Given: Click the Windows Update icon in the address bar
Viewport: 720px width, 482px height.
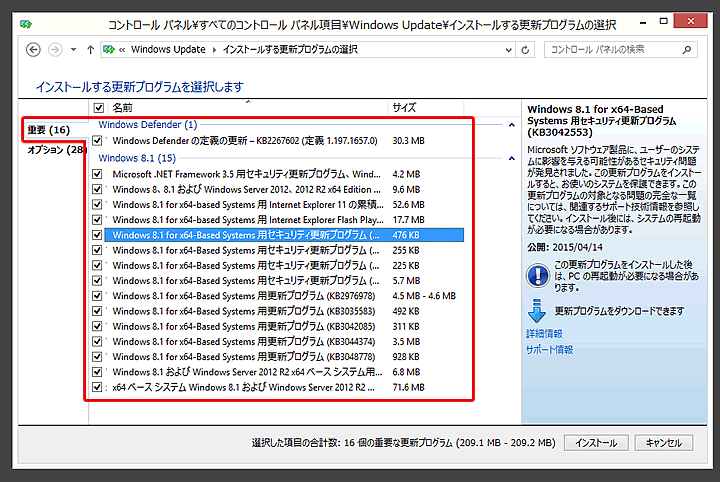Looking at the screenshot, I should [109, 50].
